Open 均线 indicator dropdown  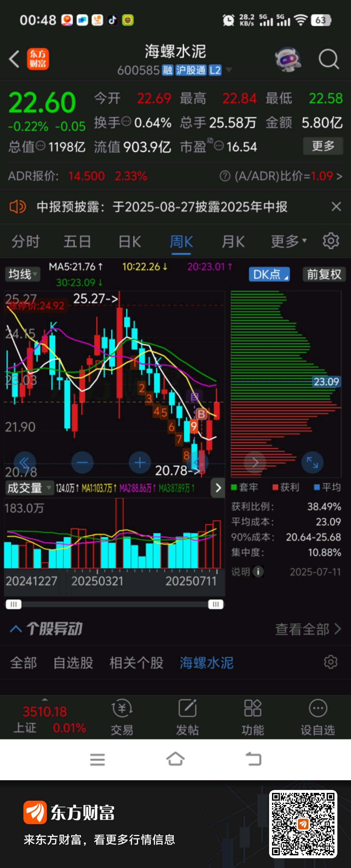[22, 274]
